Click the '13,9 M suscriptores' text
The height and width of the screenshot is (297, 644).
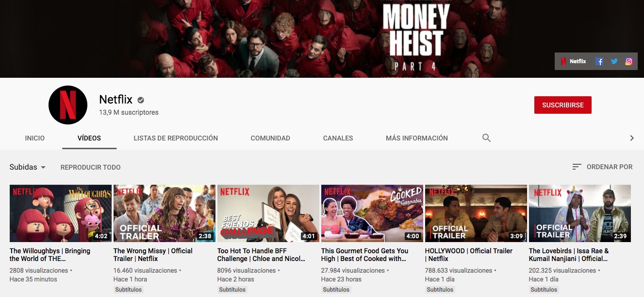click(129, 112)
